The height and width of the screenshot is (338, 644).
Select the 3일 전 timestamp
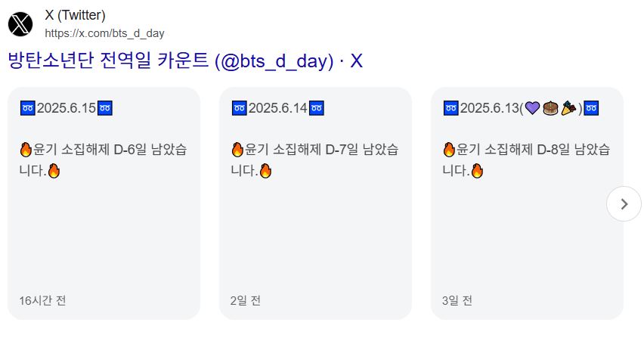pyautogui.click(x=457, y=301)
